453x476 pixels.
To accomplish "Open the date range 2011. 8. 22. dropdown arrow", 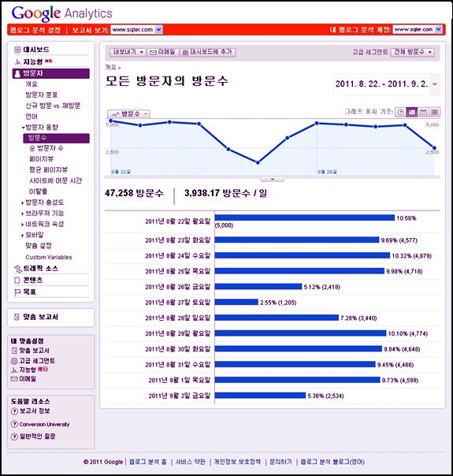I will (x=435, y=84).
